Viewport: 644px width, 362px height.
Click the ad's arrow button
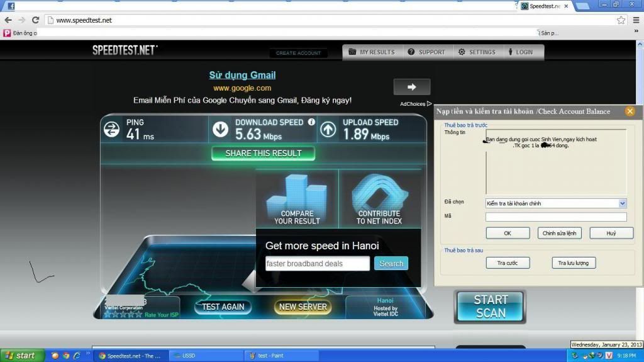(412, 87)
